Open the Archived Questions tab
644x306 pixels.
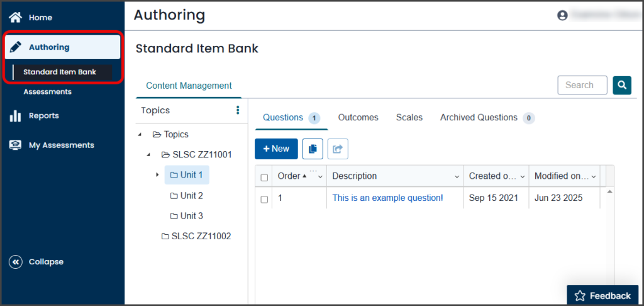point(487,118)
